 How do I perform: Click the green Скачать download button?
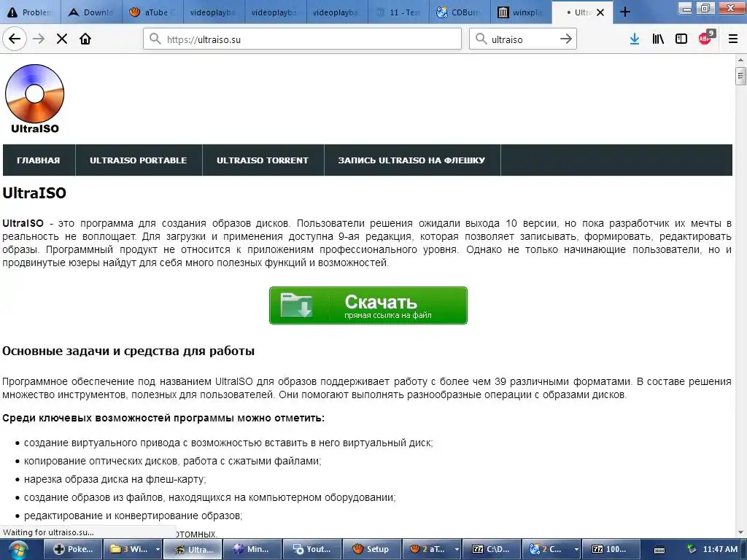368,306
